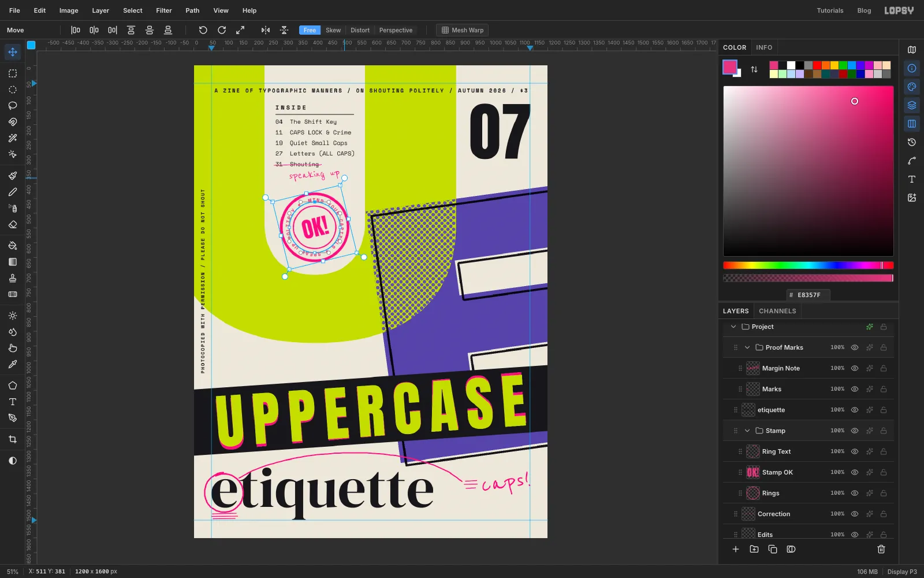Image resolution: width=924 pixels, height=578 pixels.
Task: Add a new layer with plus icon
Action: 736,549
